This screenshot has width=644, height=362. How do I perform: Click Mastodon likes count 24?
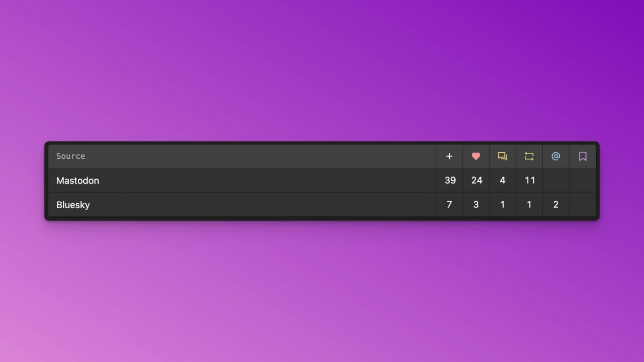(477, 181)
